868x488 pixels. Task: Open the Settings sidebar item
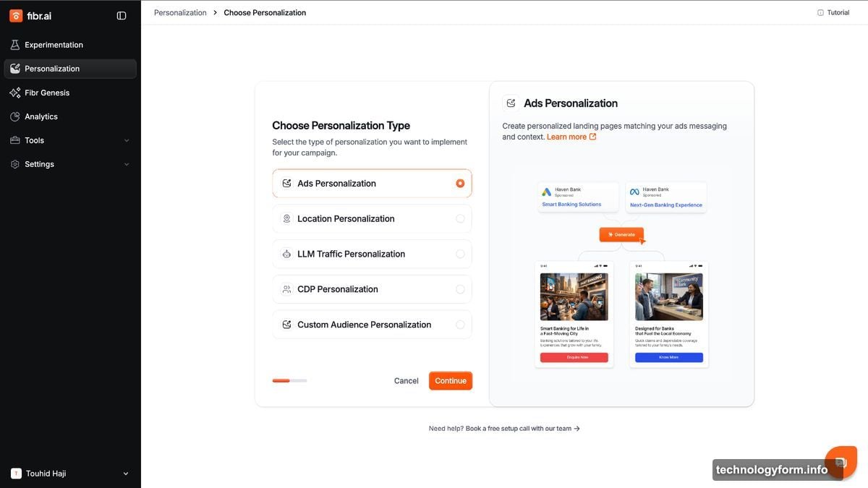(70, 164)
